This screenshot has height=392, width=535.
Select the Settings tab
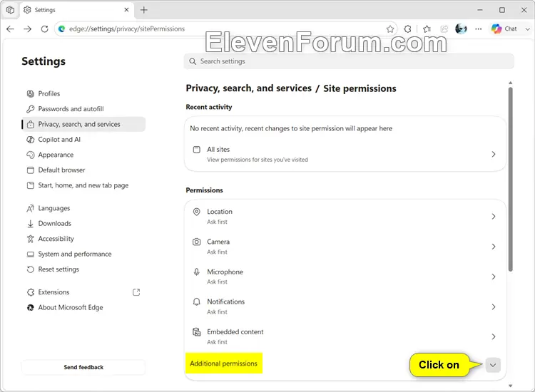click(x=77, y=10)
